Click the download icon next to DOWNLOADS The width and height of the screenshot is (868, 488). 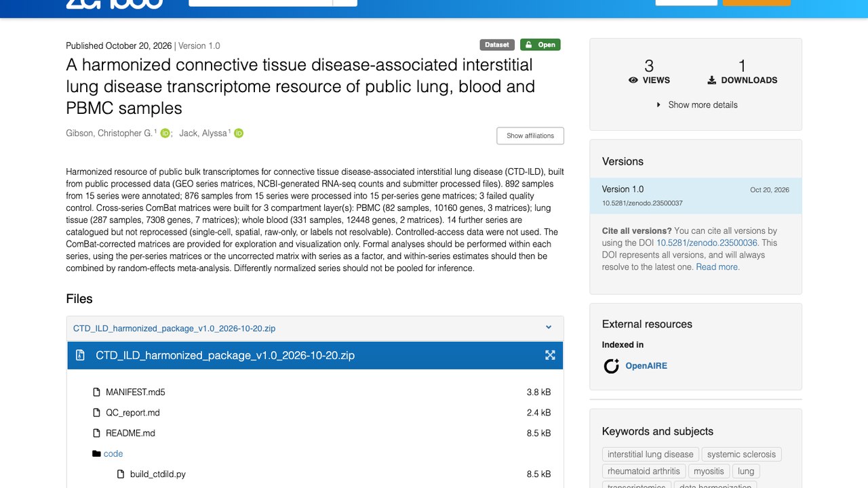click(712, 80)
